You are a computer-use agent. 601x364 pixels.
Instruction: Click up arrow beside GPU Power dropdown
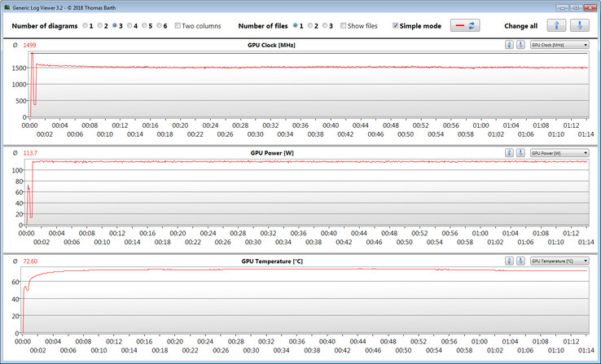coord(509,152)
